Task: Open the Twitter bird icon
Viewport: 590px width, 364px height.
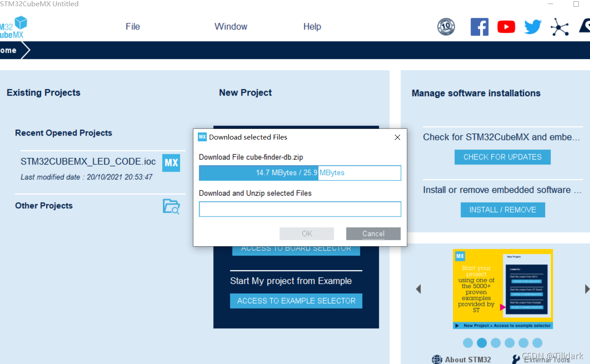Action: 533,27
